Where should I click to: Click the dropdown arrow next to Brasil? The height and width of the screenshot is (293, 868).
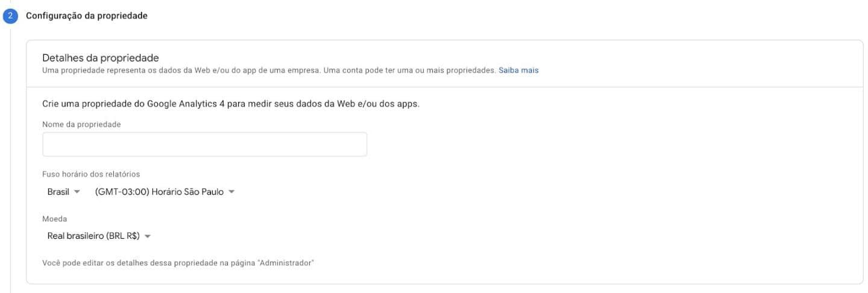pyautogui.click(x=77, y=192)
